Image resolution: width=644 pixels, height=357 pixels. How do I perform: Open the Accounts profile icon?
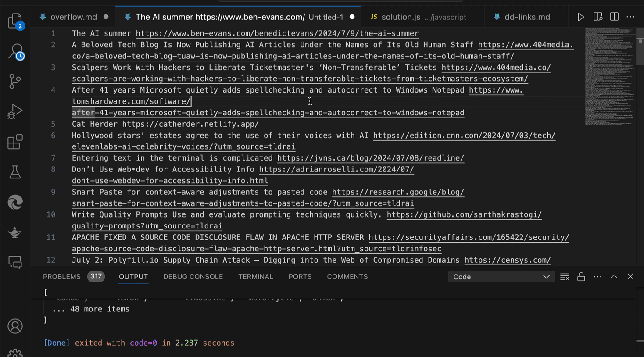[15, 326]
